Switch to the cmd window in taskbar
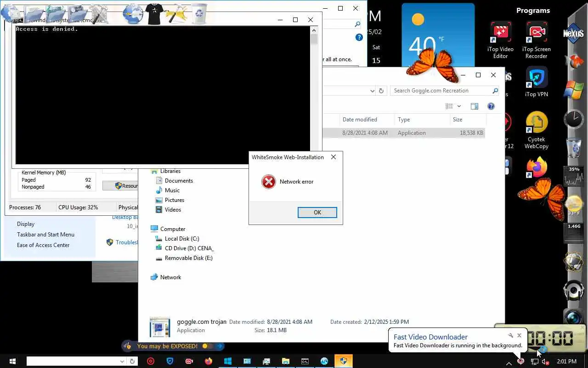 click(x=305, y=362)
